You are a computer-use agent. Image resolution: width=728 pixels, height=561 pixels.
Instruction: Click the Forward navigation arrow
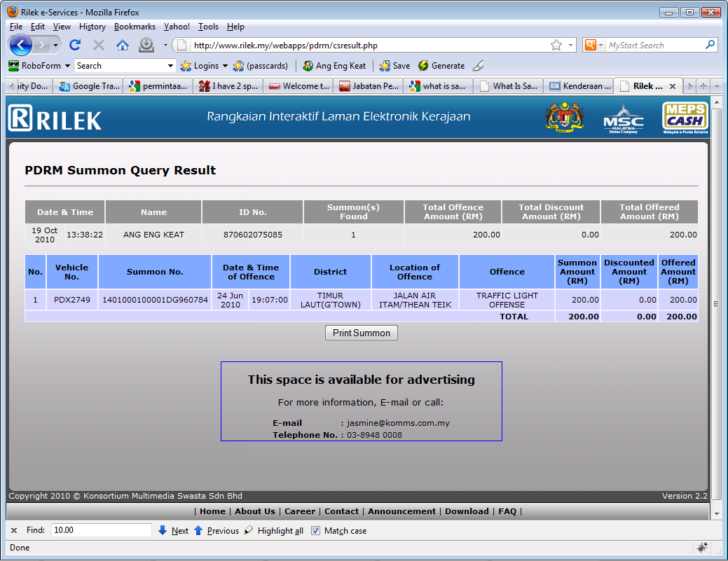point(42,45)
